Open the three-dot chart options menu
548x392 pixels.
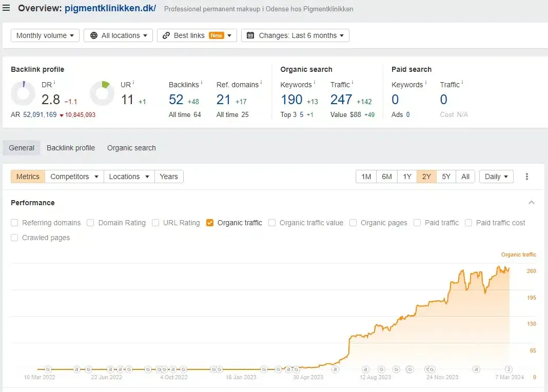[x=526, y=177]
